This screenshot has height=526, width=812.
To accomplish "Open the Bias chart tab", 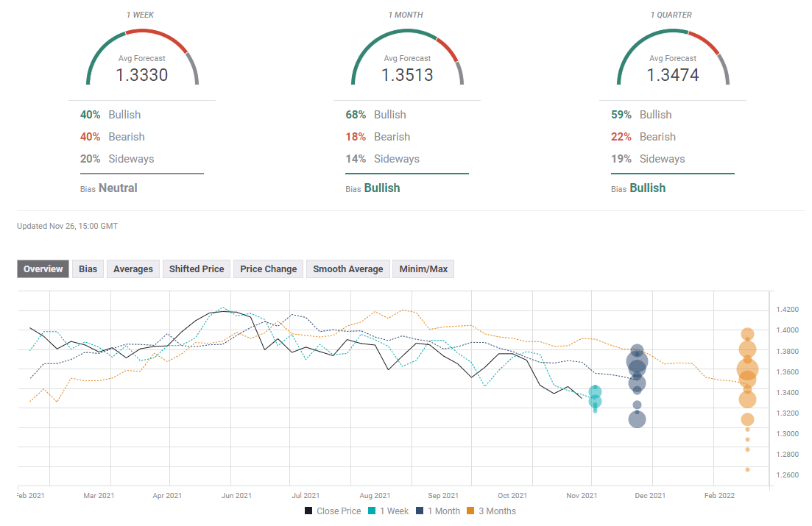I will point(88,269).
